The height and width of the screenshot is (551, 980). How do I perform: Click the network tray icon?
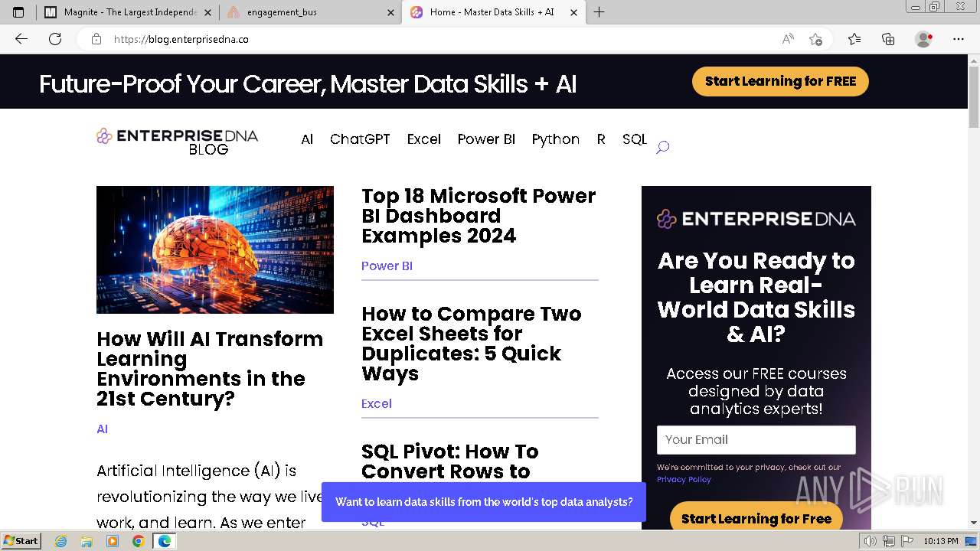point(889,541)
